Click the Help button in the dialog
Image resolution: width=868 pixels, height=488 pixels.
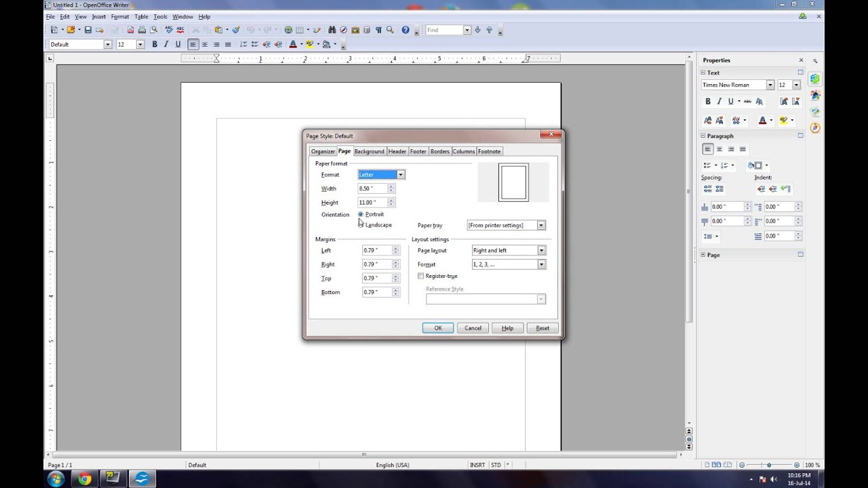[507, 328]
